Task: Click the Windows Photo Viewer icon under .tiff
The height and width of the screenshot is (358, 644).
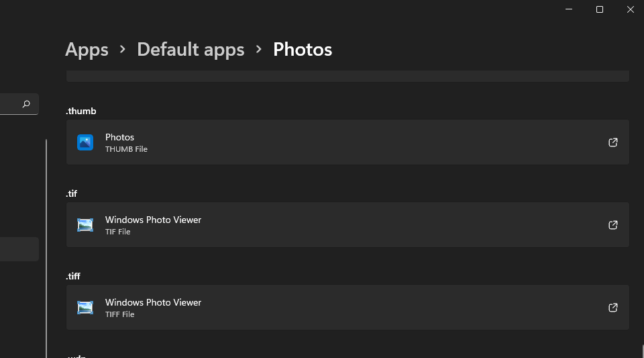Action: [85, 308]
